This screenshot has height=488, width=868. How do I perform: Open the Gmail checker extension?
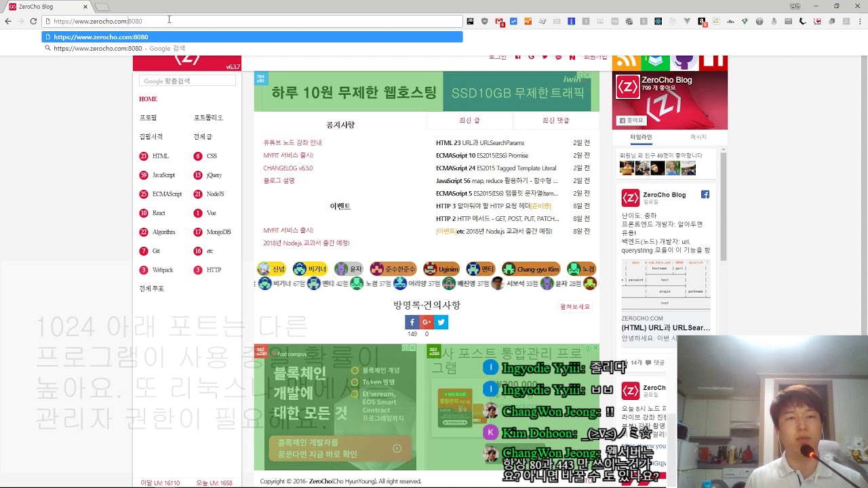click(x=500, y=22)
